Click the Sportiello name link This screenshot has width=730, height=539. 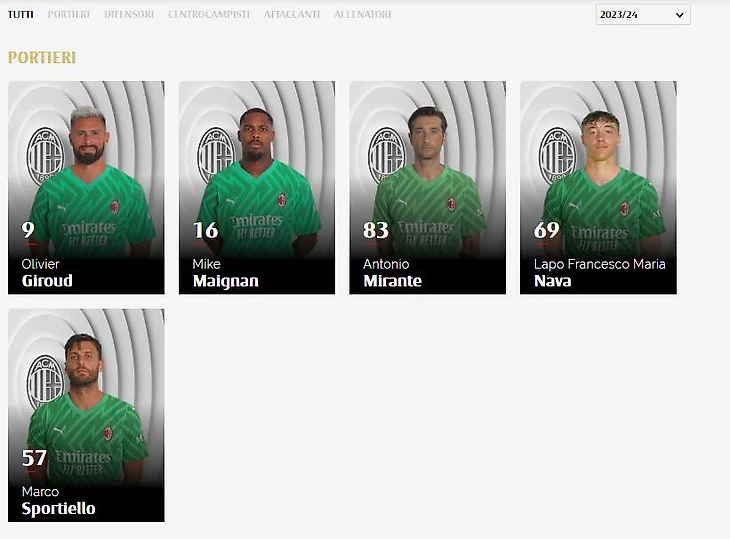click(x=58, y=509)
